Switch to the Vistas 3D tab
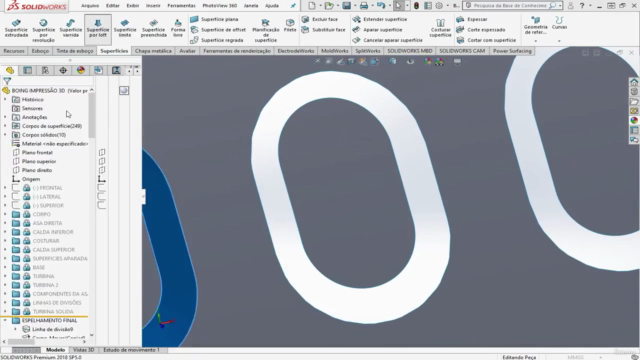 pos(83,350)
